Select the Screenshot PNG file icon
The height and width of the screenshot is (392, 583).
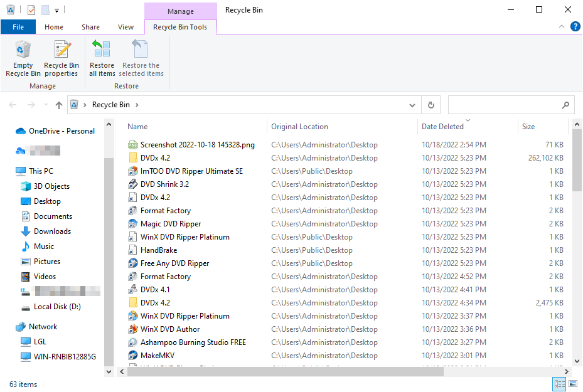(133, 145)
